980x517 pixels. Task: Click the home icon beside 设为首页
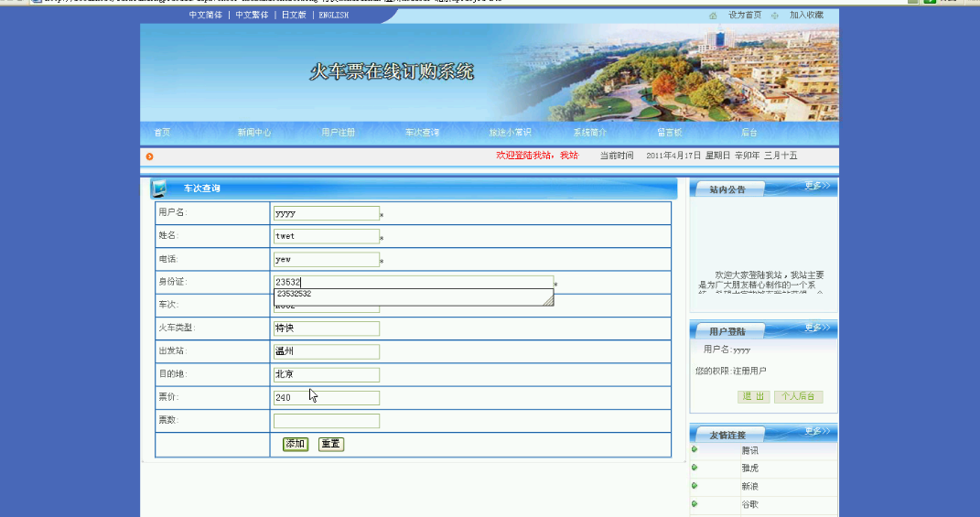[713, 16]
